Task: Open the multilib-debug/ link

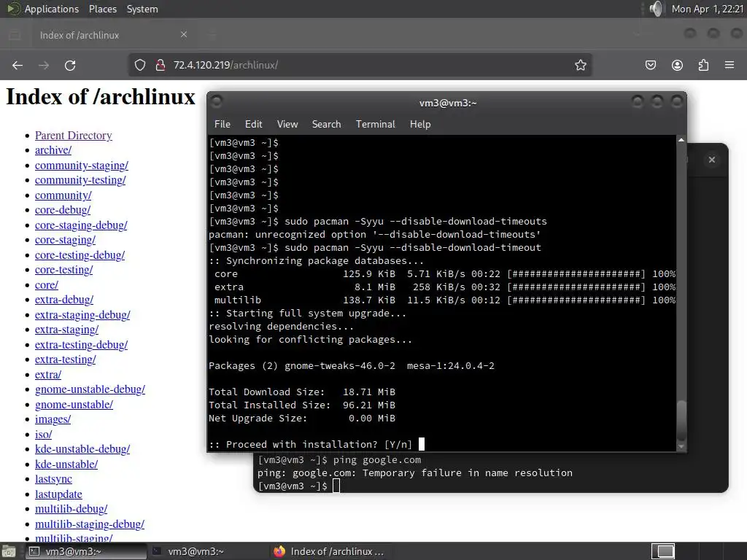Action: (71, 510)
